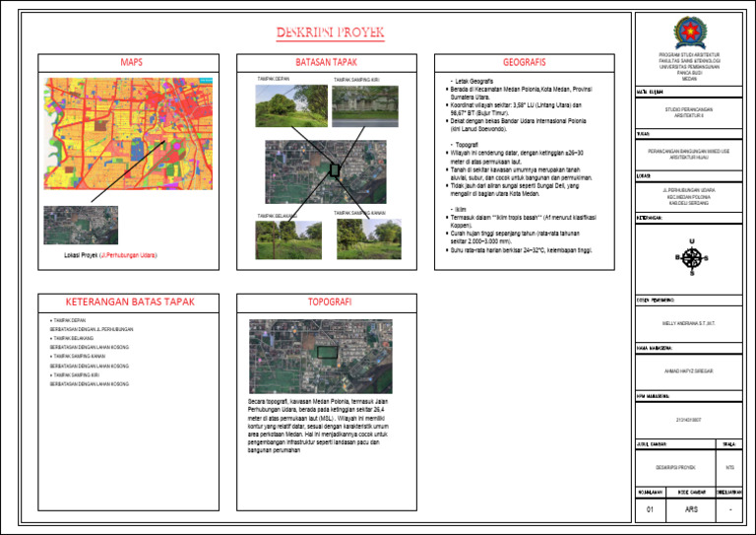Click the TAMPAK SAMPING KIRI bullet in Keterangan list

pyautogui.click(x=76, y=374)
